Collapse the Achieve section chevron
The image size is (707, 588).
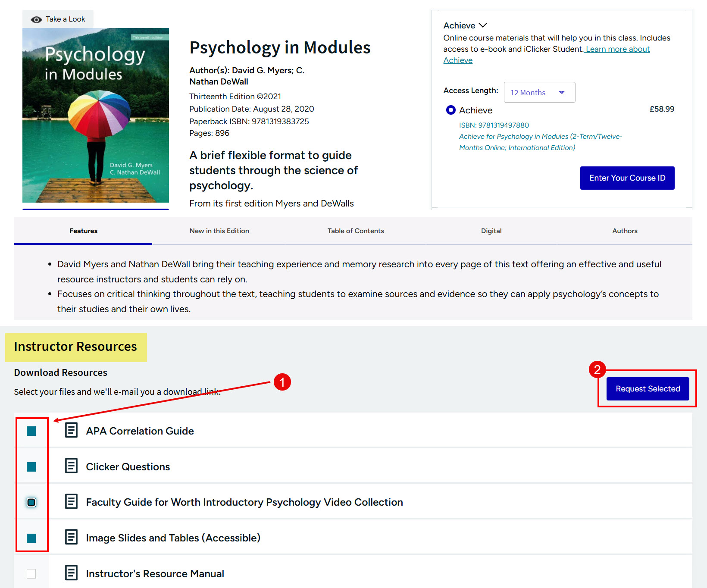coord(483,25)
